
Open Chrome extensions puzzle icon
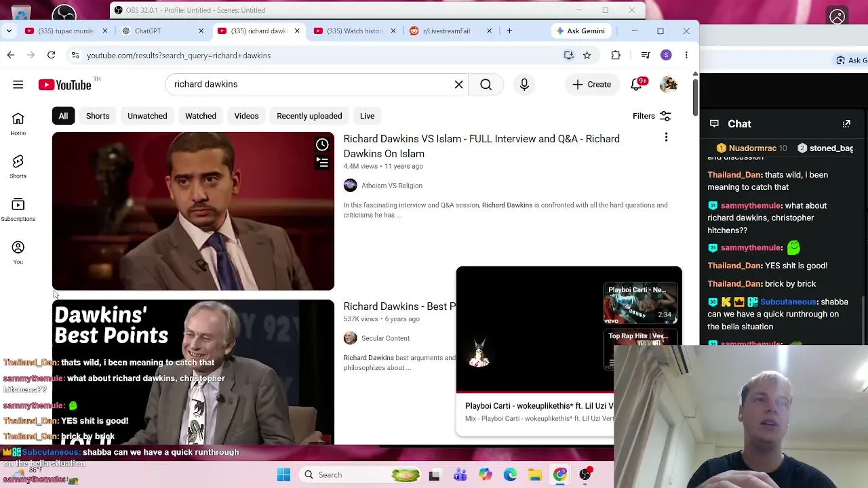pyautogui.click(x=616, y=55)
